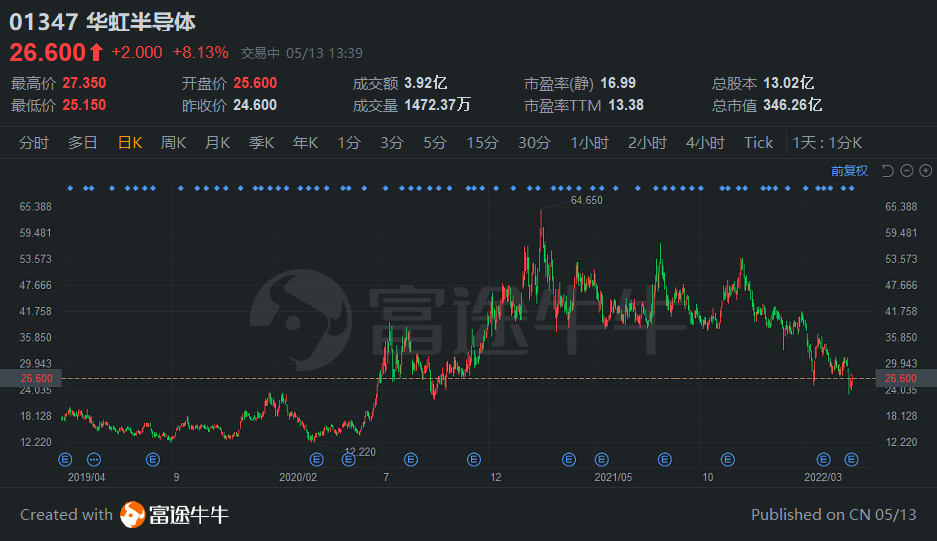This screenshot has width=937, height=541.
Task: Click the 市盈率(静) value 16.99
Action: (x=618, y=83)
